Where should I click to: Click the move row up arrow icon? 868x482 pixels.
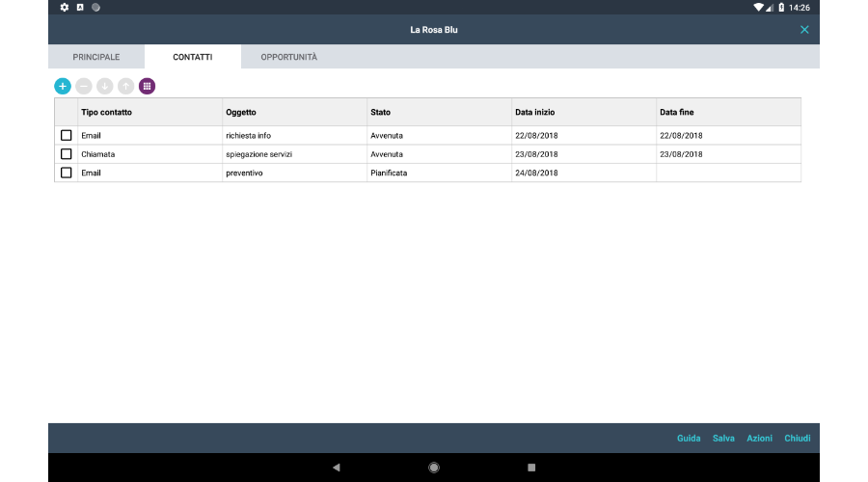pos(126,86)
